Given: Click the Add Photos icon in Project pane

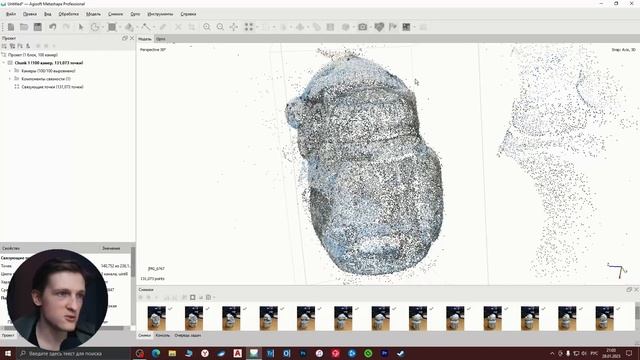Looking at the screenshot, I should click(12, 46).
